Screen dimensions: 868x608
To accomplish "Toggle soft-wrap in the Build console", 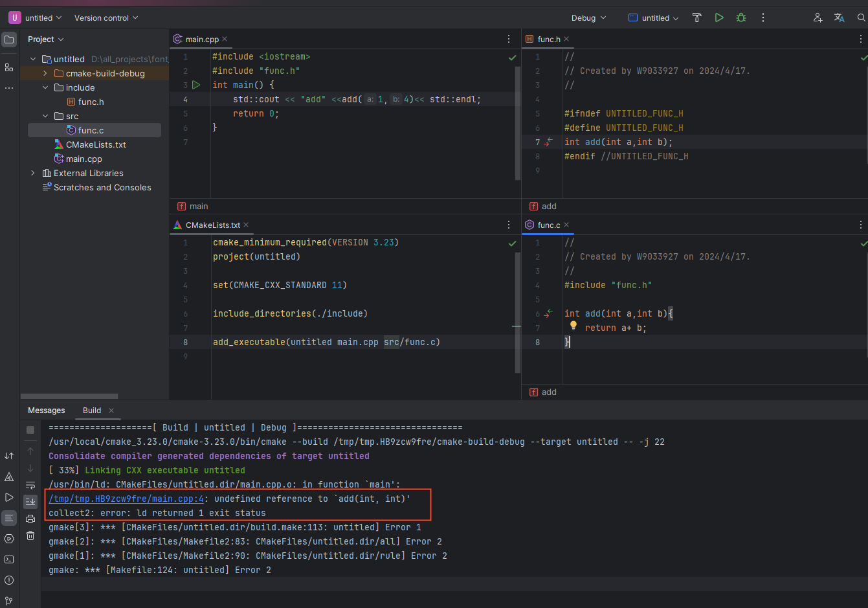I will [x=30, y=484].
